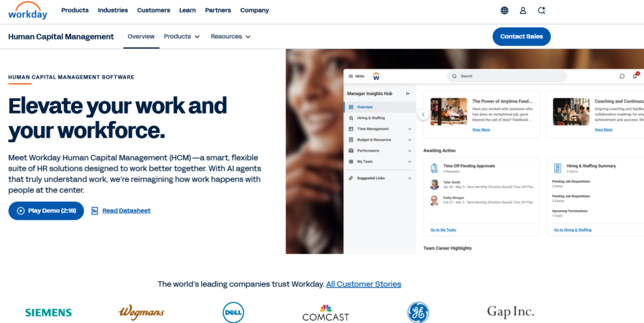
Task: Expand the My Team chevron
Action: (x=409, y=161)
